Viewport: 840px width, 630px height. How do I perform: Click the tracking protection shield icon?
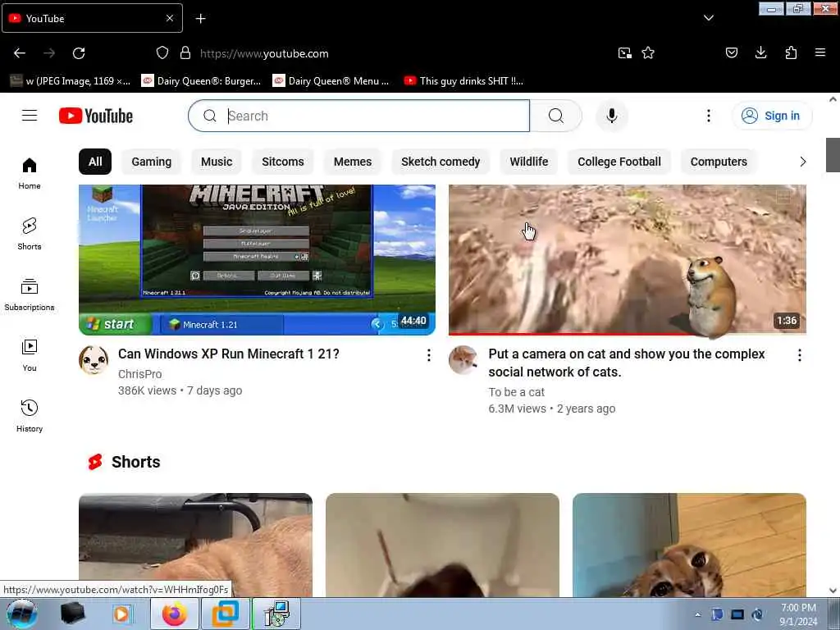tap(162, 52)
